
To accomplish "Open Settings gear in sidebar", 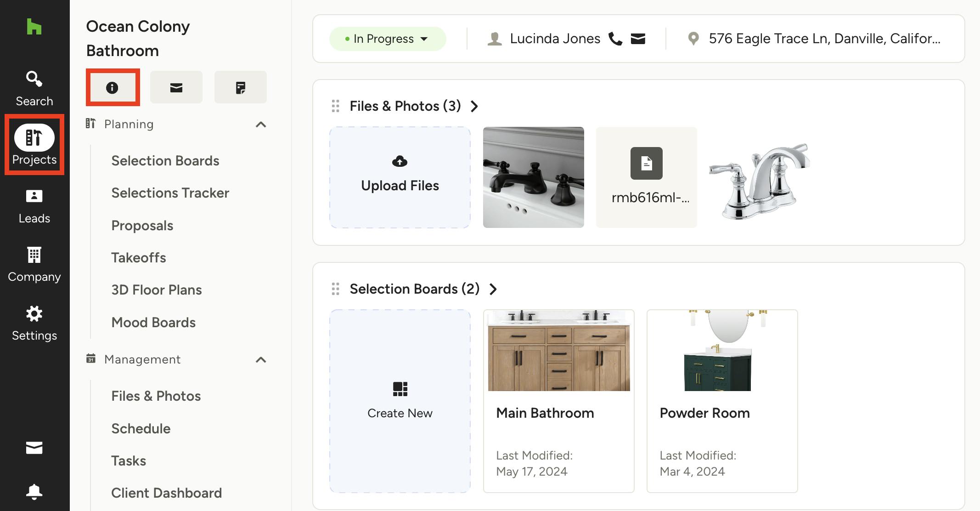I will point(34,324).
